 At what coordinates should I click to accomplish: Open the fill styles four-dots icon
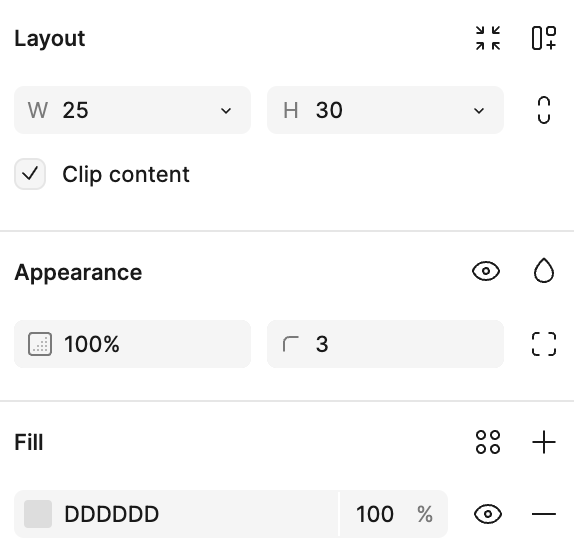[488, 442]
